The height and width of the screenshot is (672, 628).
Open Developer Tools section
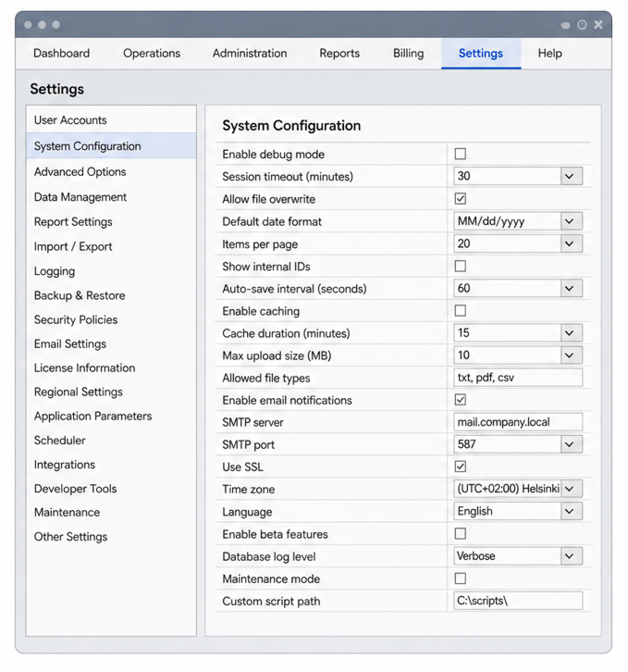coord(111,489)
